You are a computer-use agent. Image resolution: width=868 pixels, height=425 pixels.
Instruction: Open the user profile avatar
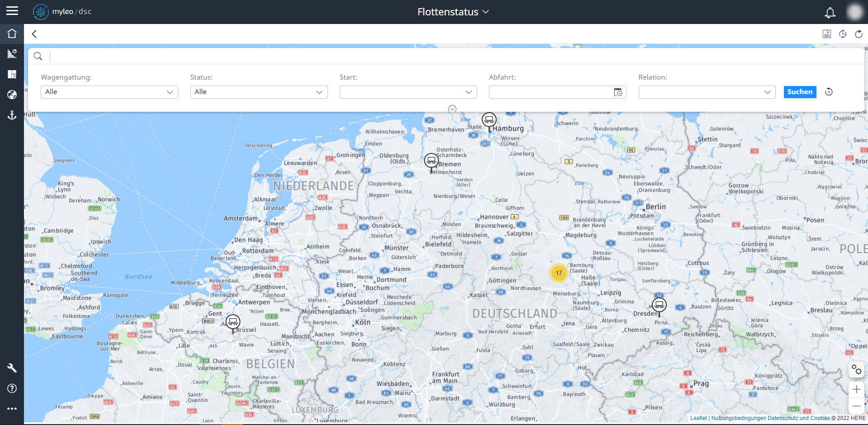coord(854,12)
